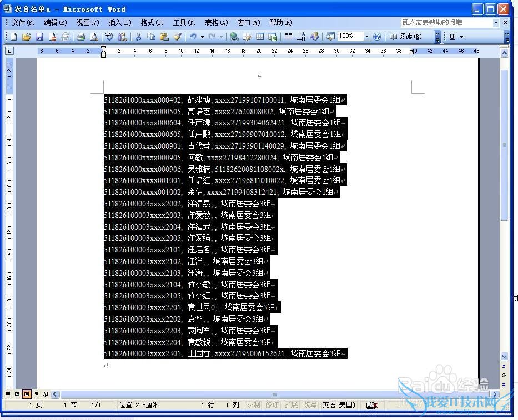Jump to next page double arrow

click(504, 385)
